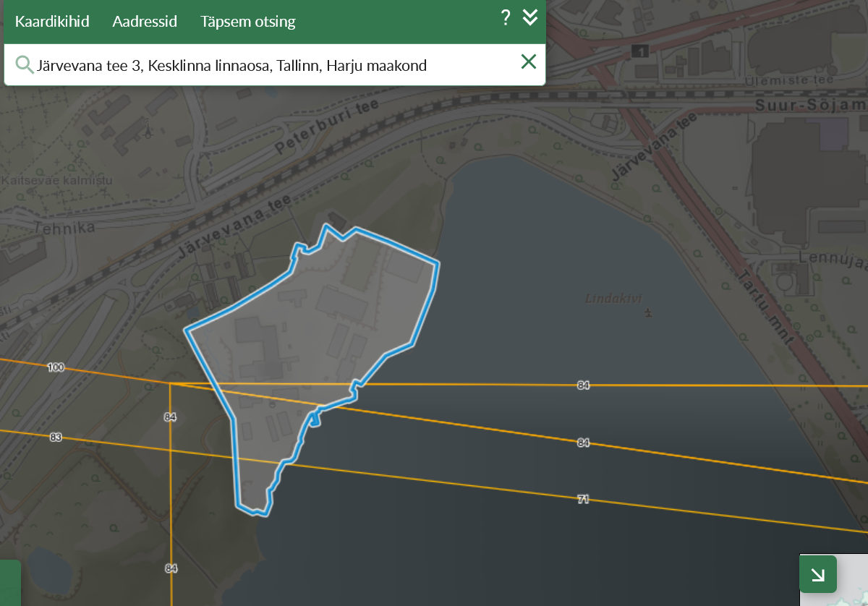Click the Lindakivi boulder symbol on the lake

click(x=647, y=312)
